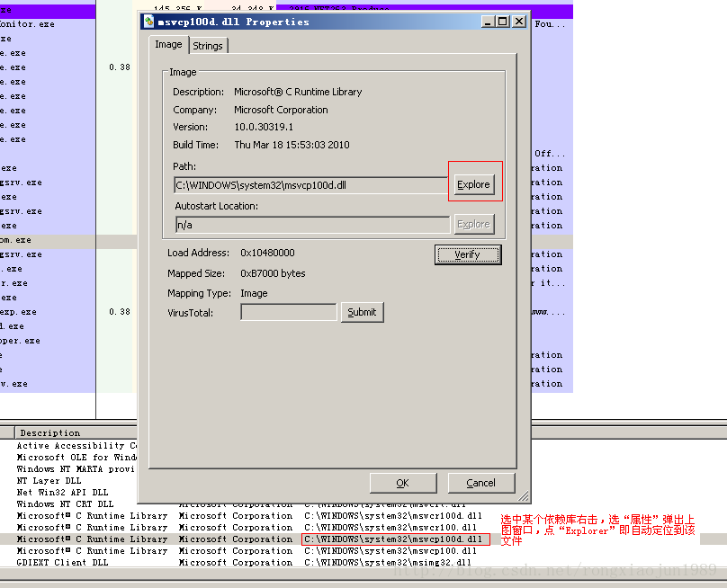This screenshot has height=588, width=727.
Task: Select the msvcr100.dll row path
Action: point(390,527)
